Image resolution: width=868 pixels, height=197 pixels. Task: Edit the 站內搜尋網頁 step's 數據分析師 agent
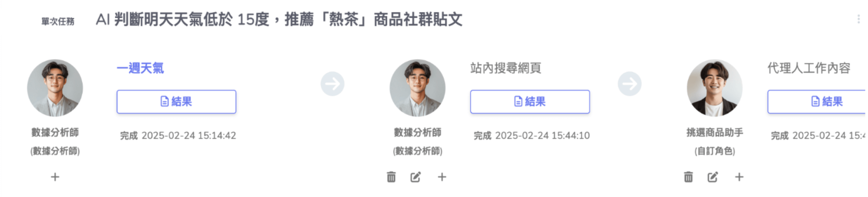pyautogui.click(x=415, y=177)
